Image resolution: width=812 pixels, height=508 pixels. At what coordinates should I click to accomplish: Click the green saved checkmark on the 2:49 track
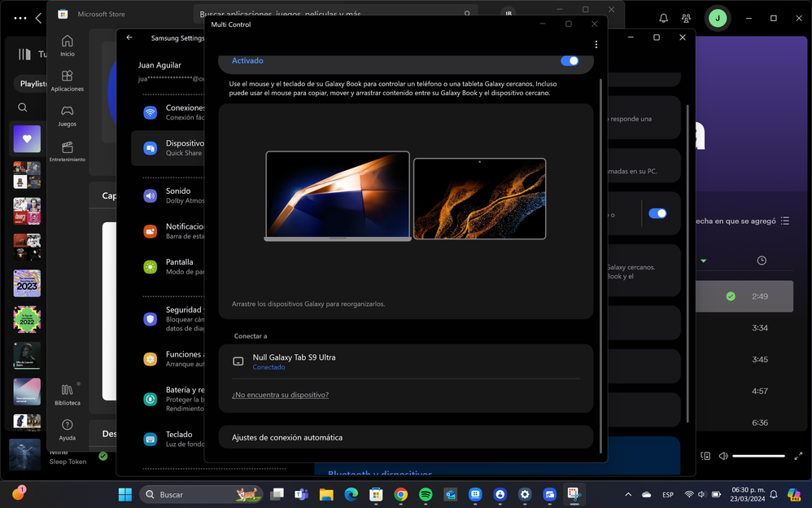(731, 296)
